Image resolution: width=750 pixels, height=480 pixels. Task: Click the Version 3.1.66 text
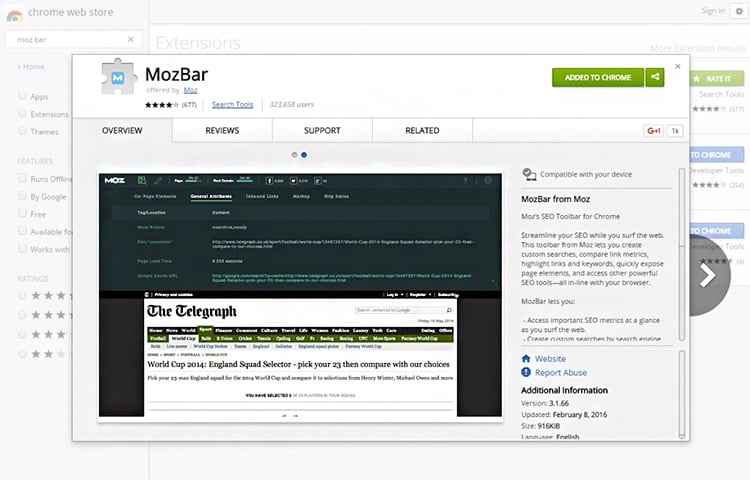click(x=545, y=403)
